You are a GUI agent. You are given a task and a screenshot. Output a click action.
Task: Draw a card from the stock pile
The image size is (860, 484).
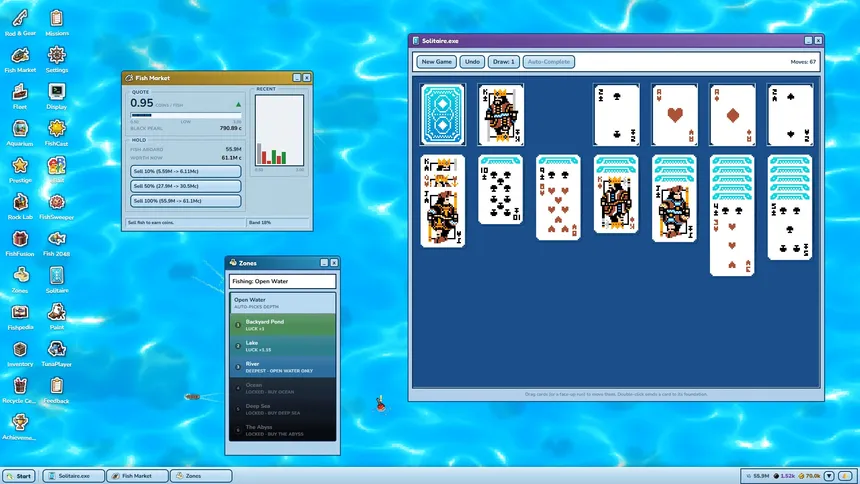coord(443,115)
